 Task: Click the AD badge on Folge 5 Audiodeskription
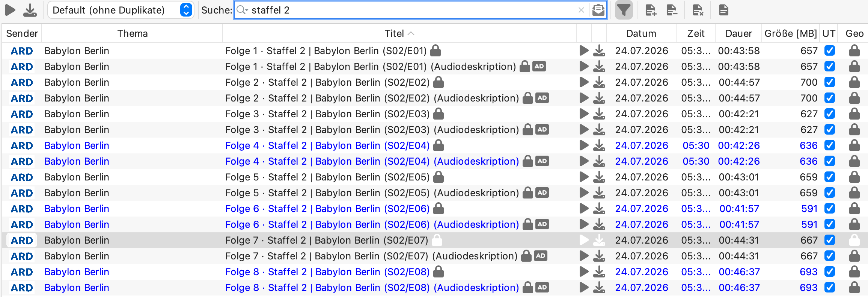(x=542, y=192)
